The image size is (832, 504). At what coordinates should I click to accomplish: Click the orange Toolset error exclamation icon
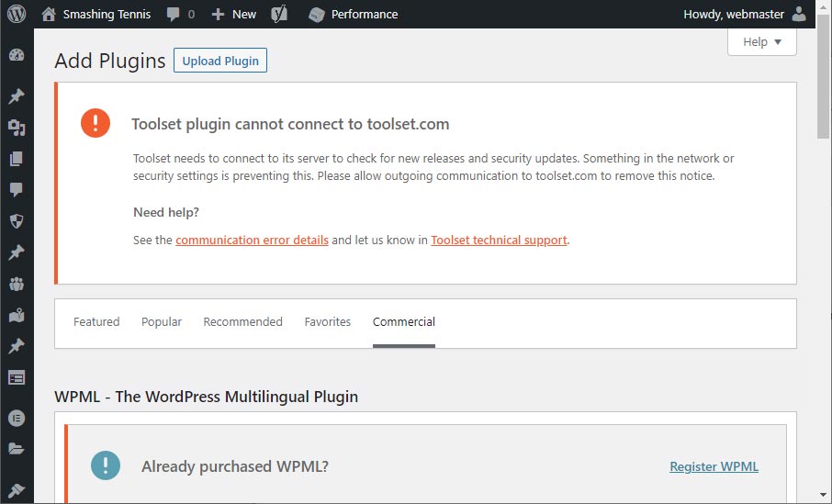tap(96, 123)
